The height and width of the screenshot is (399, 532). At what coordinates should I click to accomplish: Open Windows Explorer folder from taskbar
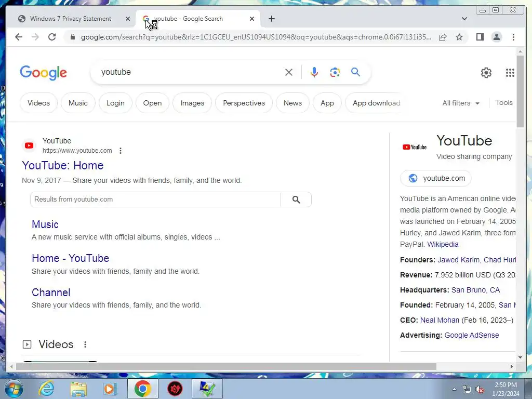coord(78,389)
